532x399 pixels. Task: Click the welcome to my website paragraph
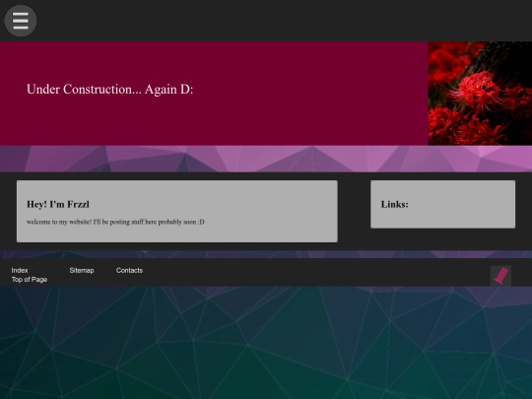point(115,222)
